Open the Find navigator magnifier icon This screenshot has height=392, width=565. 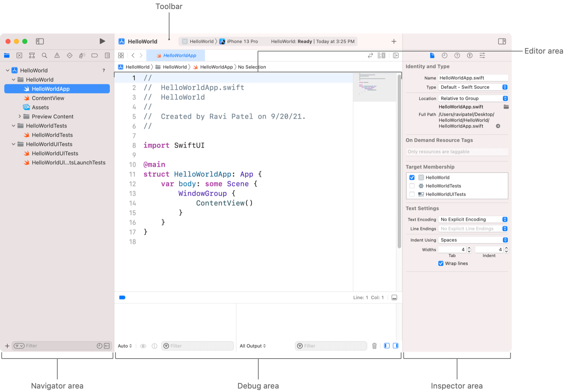[x=45, y=55]
